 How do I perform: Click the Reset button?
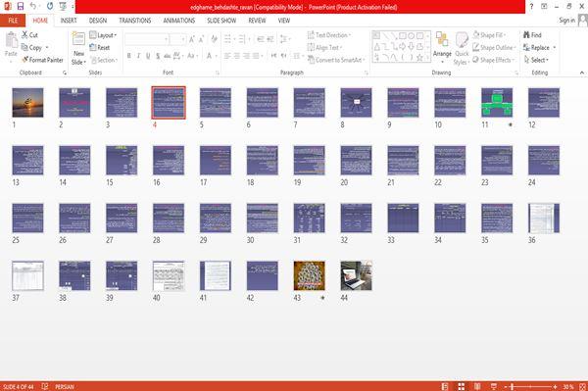(x=100, y=47)
